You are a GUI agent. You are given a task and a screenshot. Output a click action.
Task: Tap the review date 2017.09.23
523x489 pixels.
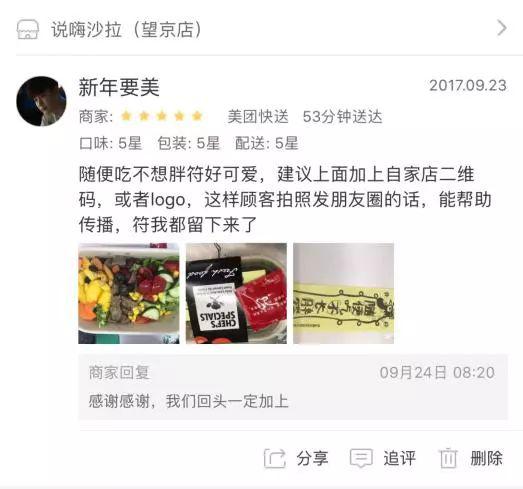[x=468, y=85]
